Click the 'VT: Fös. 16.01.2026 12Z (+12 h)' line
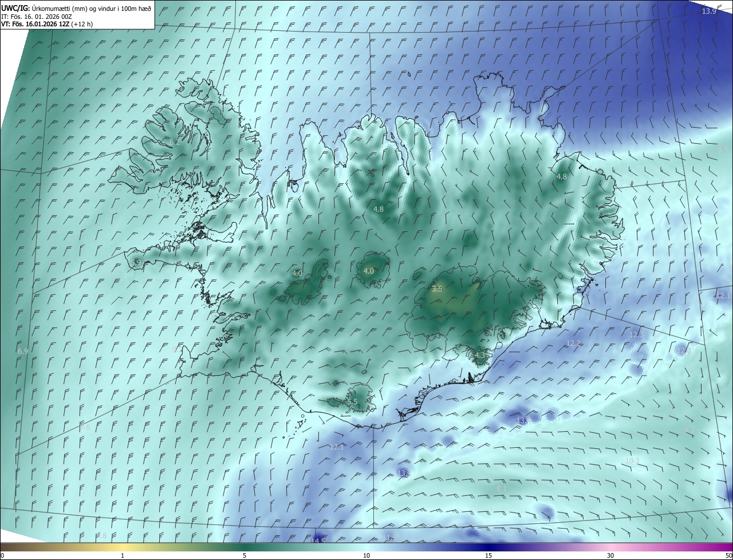733x560 pixels. (47, 24)
